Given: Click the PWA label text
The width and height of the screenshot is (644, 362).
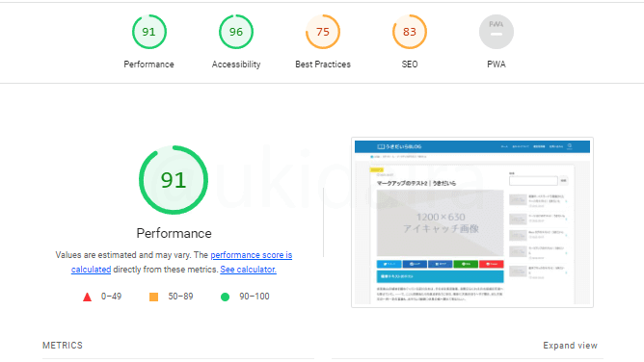Looking at the screenshot, I should [x=496, y=65].
